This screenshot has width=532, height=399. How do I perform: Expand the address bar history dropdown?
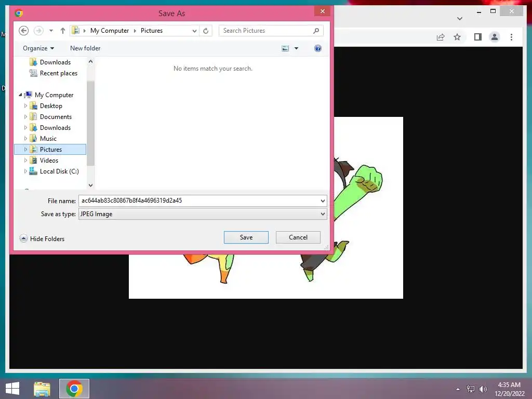[194, 31]
